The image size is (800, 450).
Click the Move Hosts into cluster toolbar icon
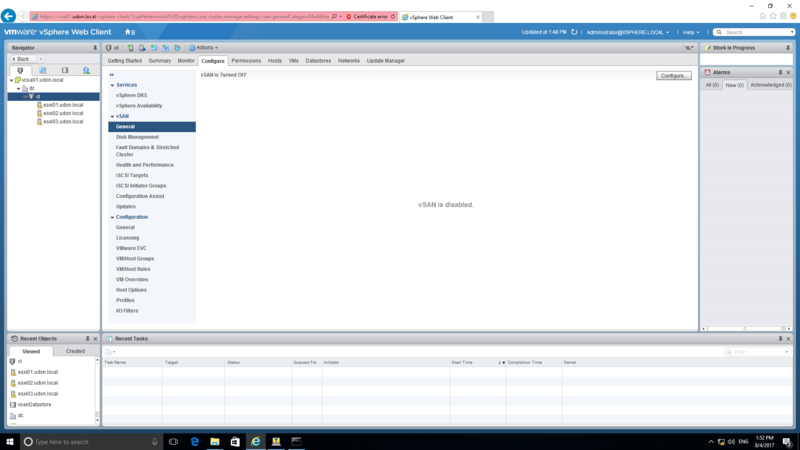pyautogui.click(x=142, y=48)
